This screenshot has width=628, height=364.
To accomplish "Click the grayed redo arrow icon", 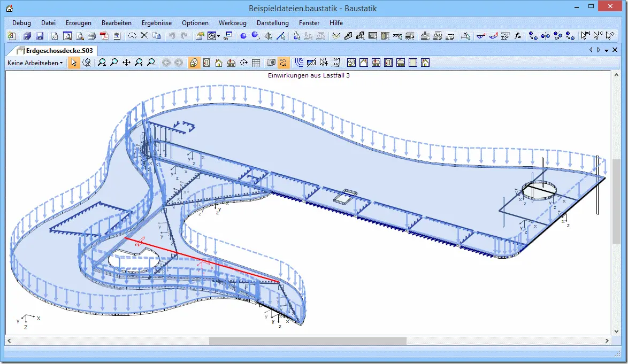I will [184, 36].
